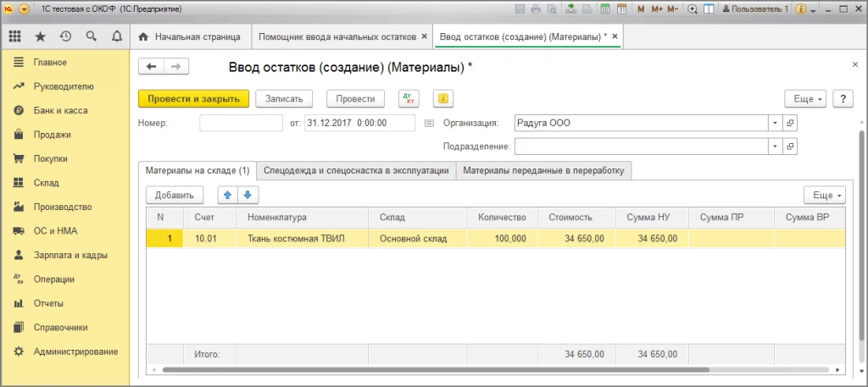Click the Записать button
Viewport: 868px width, 387px height.
(284, 99)
